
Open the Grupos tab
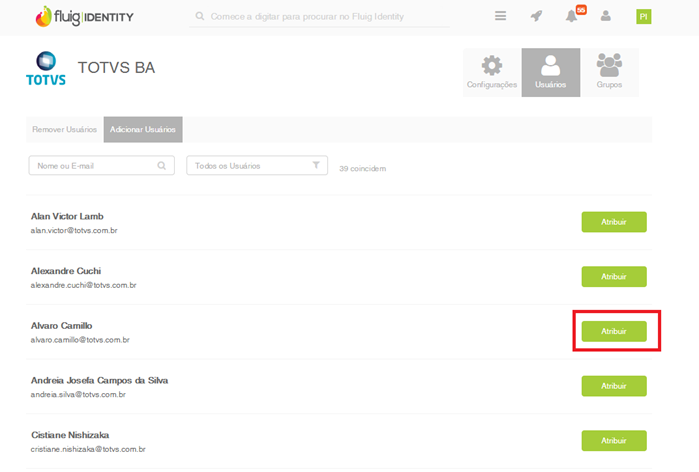point(609,72)
